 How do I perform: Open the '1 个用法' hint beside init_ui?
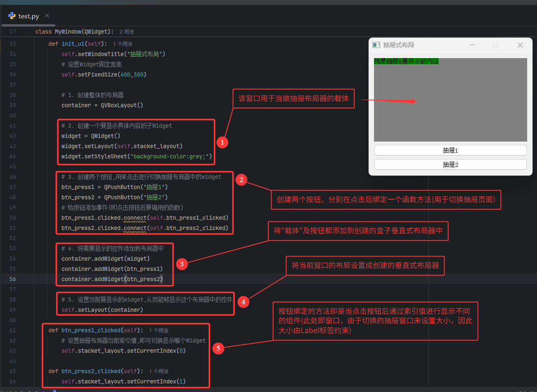(x=122, y=44)
